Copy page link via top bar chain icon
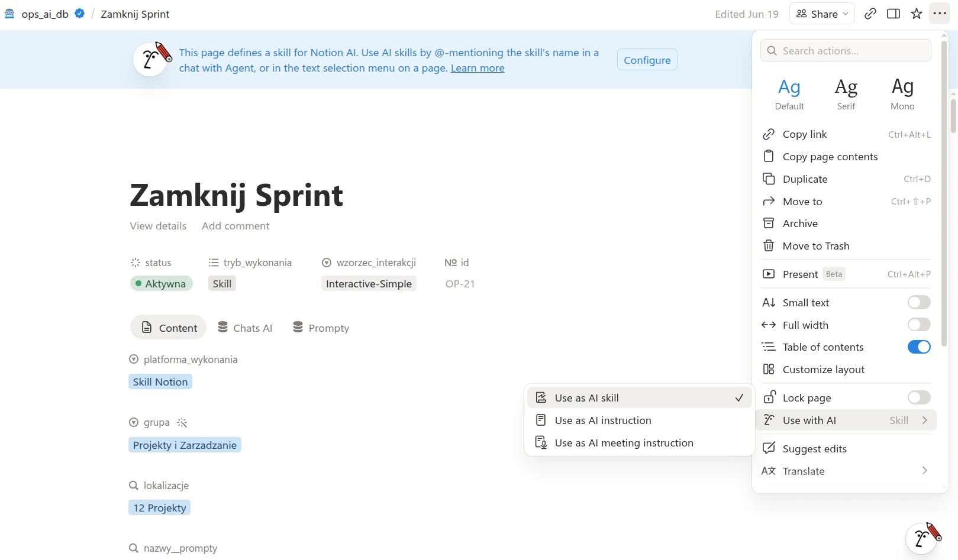Image resolution: width=958 pixels, height=560 pixels. click(870, 14)
